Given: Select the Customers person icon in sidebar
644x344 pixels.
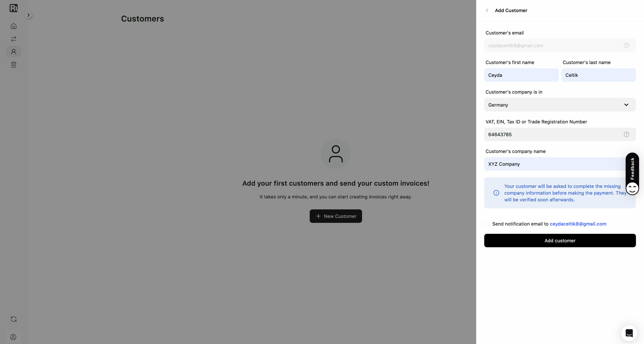Looking at the screenshot, I should click(x=13, y=52).
